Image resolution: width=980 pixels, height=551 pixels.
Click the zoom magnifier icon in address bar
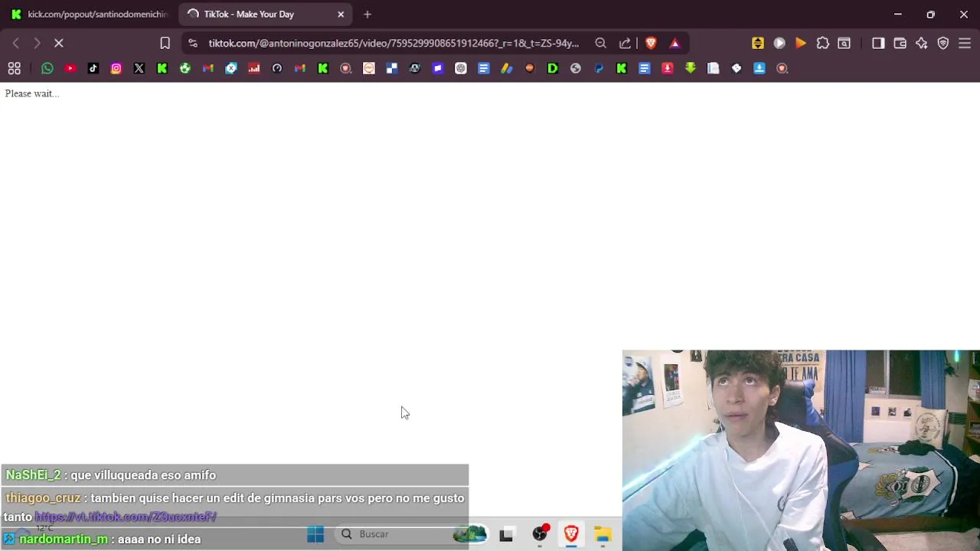pyautogui.click(x=601, y=44)
